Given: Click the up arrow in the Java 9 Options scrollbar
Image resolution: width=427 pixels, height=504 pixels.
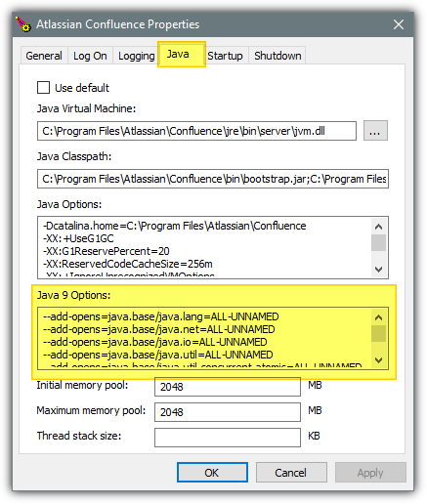Looking at the screenshot, I should 378,317.
